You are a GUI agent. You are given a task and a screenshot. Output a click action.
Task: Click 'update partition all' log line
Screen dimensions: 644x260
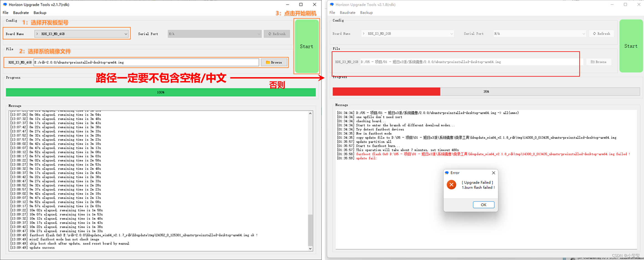[x=365, y=142]
